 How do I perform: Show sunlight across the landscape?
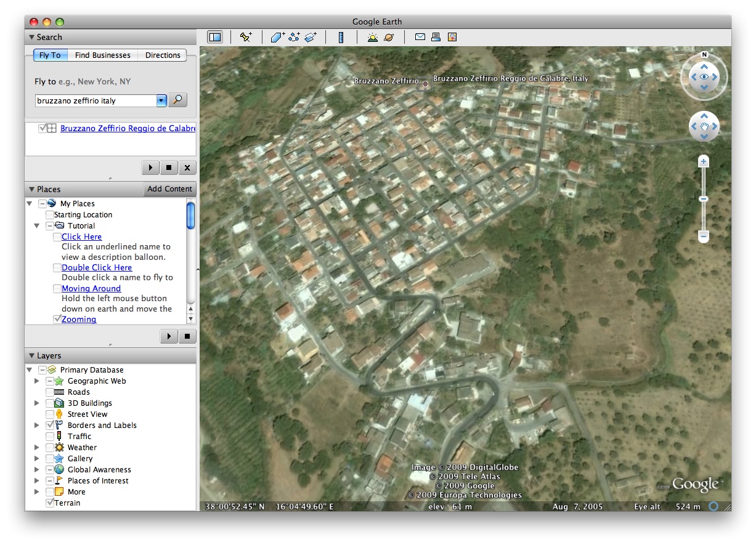(x=373, y=37)
